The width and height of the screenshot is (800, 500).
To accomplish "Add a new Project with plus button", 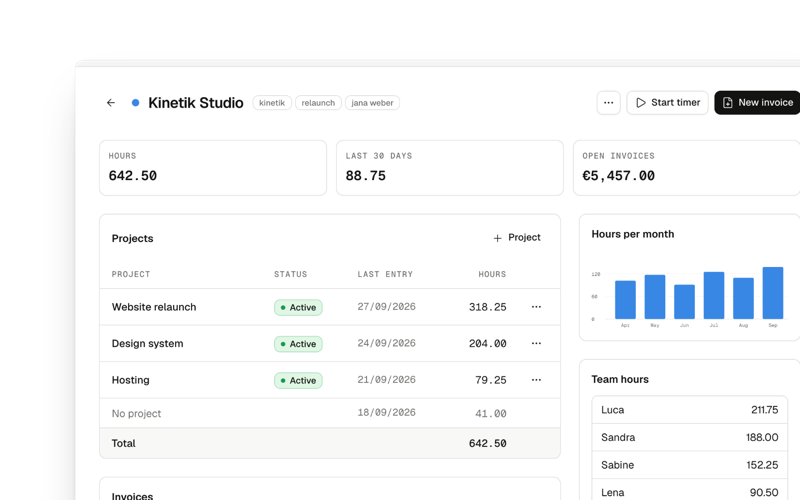I will click(x=517, y=238).
